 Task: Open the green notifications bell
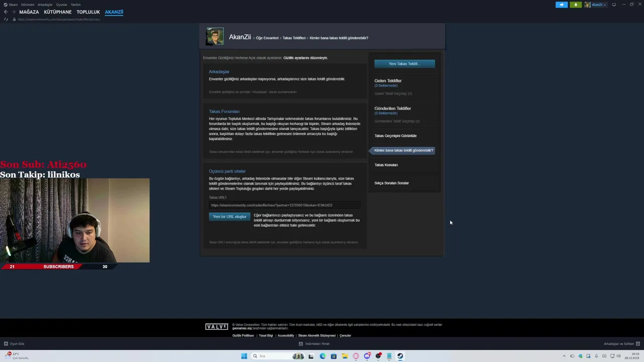coord(576,5)
